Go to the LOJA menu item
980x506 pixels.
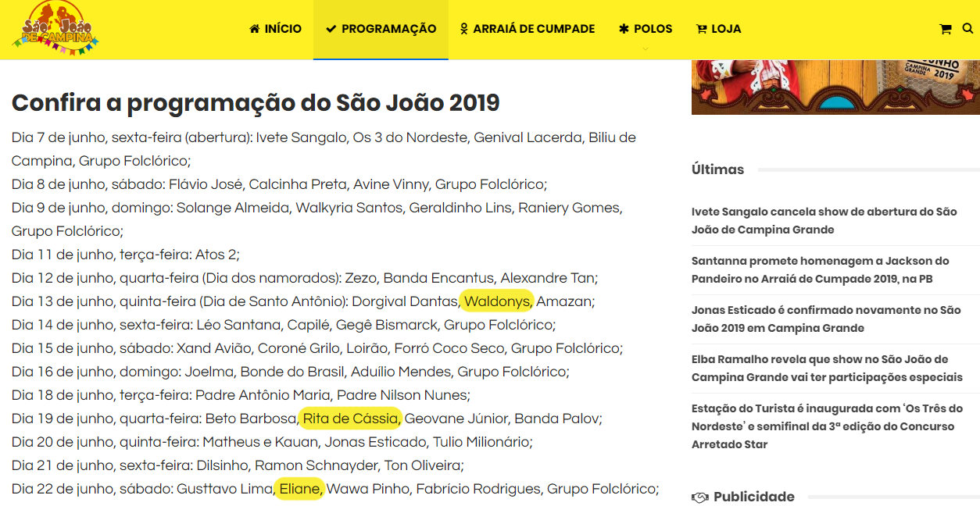click(x=718, y=29)
